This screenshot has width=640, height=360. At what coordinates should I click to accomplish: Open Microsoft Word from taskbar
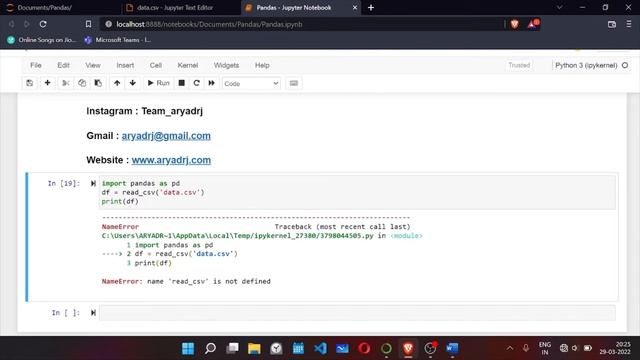coord(452,348)
